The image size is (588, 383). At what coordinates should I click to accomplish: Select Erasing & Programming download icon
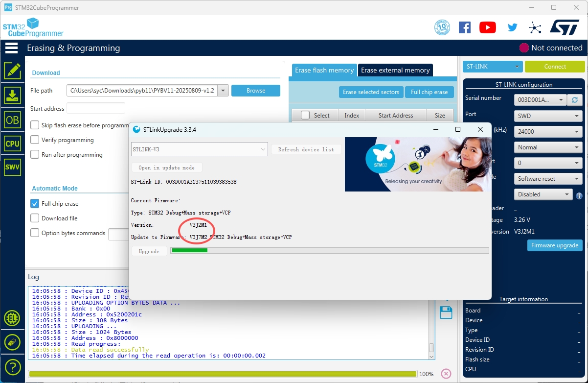pos(12,96)
